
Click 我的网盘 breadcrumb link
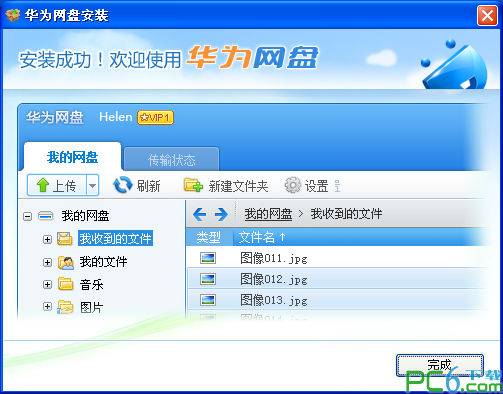pyautogui.click(x=268, y=214)
